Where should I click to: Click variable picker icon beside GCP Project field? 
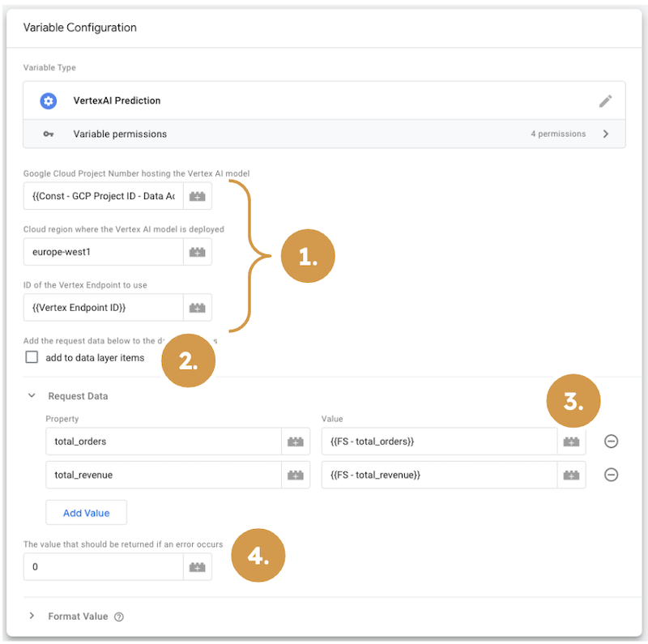click(198, 196)
